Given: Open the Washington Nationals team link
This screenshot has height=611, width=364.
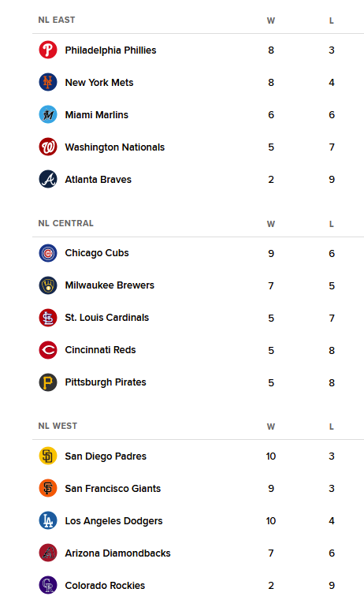Looking at the screenshot, I should 115,147.
